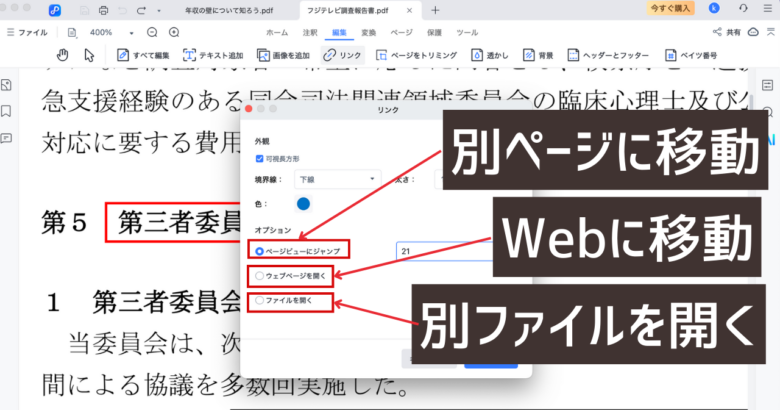Select ページビューにジャンプ radio option
The width and height of the screenshot is (780, 410).
262,250
